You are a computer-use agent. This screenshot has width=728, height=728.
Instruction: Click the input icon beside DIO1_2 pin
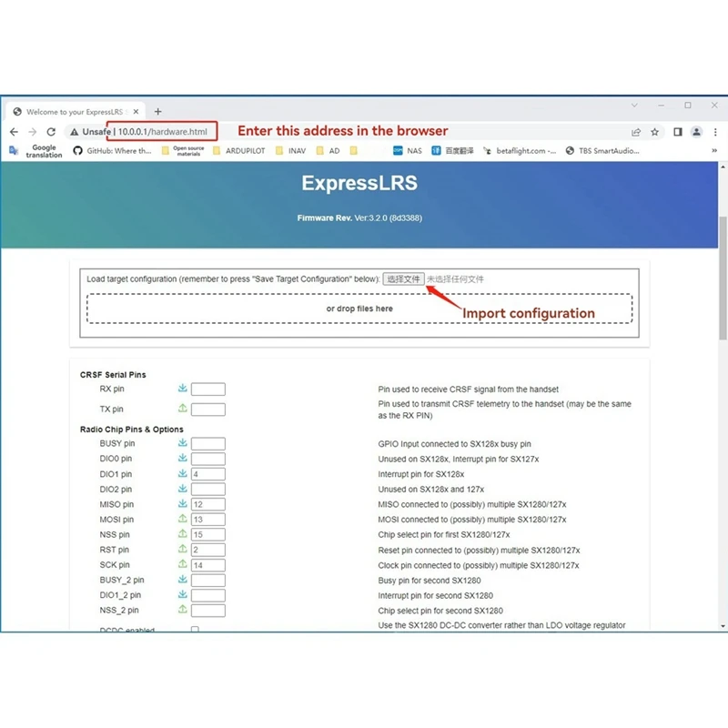tap(183, 594)
